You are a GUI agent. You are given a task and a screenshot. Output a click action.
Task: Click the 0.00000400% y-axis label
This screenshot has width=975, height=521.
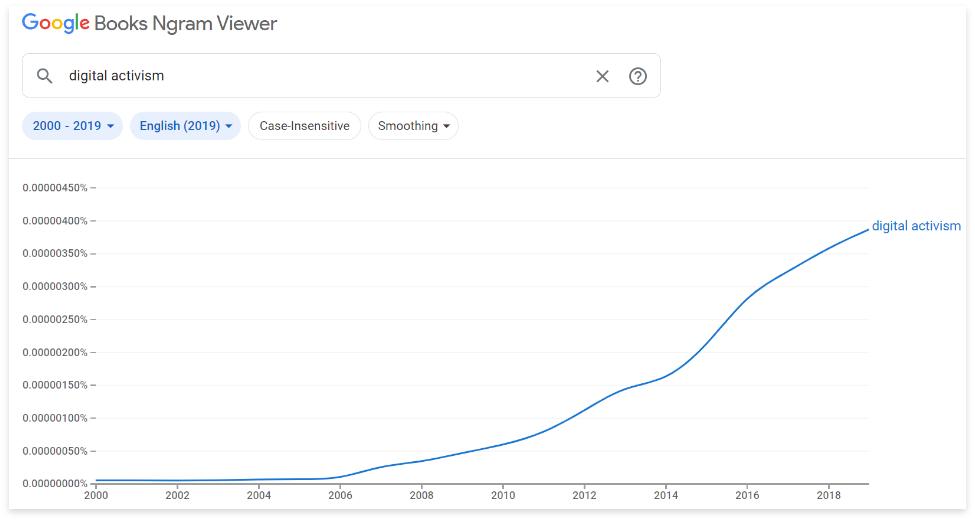pos(55,221)
